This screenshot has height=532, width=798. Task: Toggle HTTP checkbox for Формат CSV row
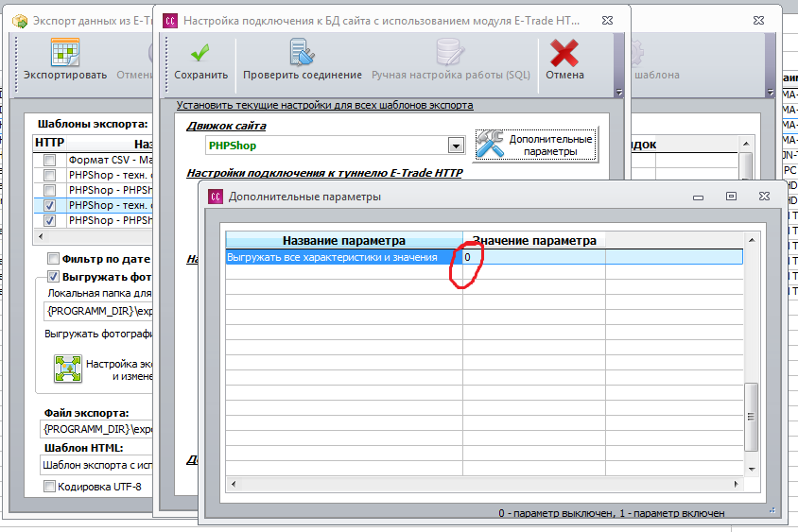click(x=49, y=161)
